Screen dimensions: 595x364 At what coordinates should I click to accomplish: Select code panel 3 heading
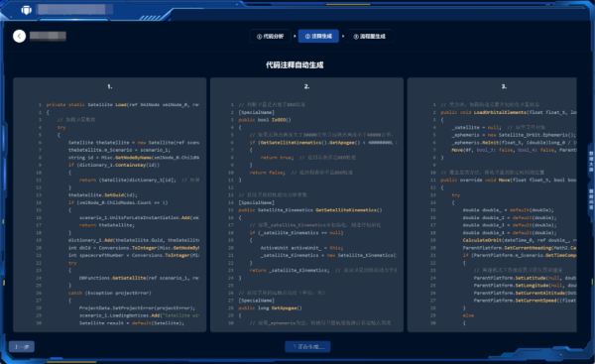point(504,86)
